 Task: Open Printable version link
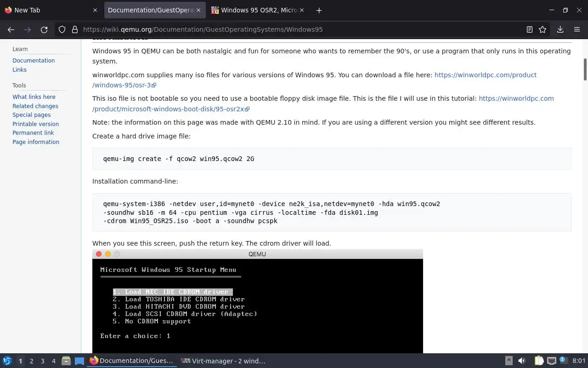click(36, 124)
